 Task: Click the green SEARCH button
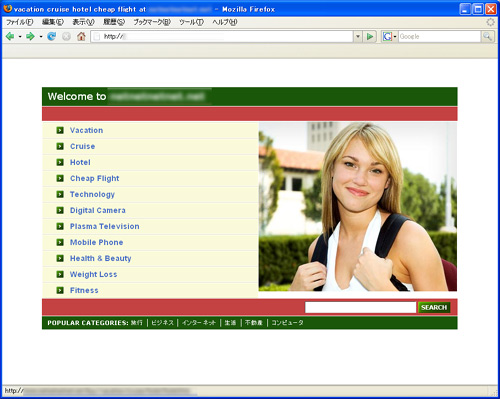click(x=434, y=307)
